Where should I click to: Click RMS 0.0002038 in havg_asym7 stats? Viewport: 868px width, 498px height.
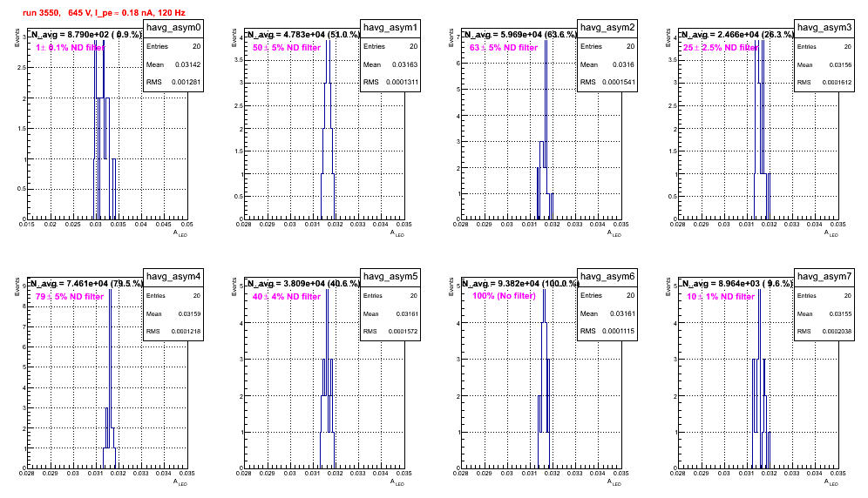pos(824,331)
